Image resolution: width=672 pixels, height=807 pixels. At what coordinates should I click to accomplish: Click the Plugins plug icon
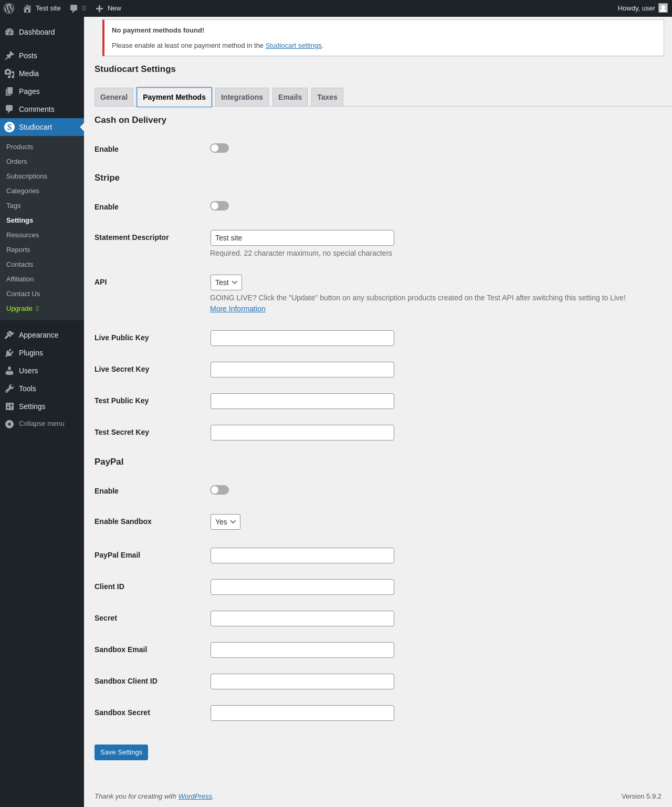pos(9,353)
